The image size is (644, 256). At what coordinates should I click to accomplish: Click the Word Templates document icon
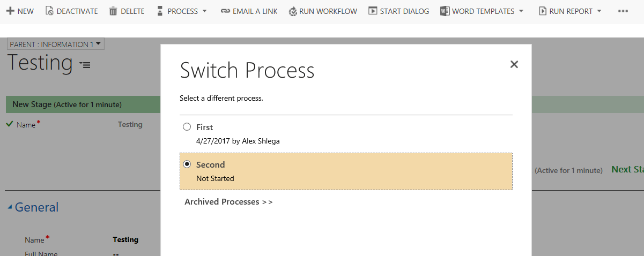point(445,11)
